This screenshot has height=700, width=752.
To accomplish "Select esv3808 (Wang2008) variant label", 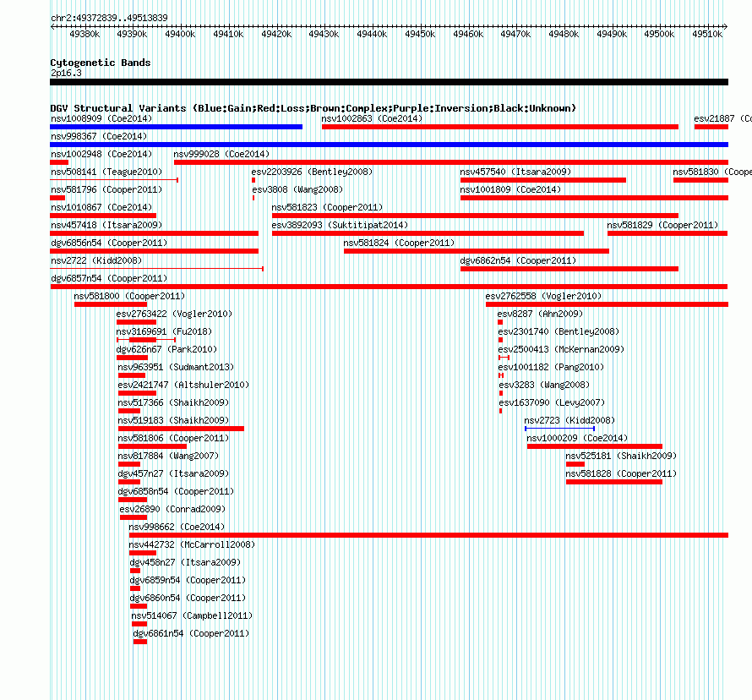I will (297, 189).
